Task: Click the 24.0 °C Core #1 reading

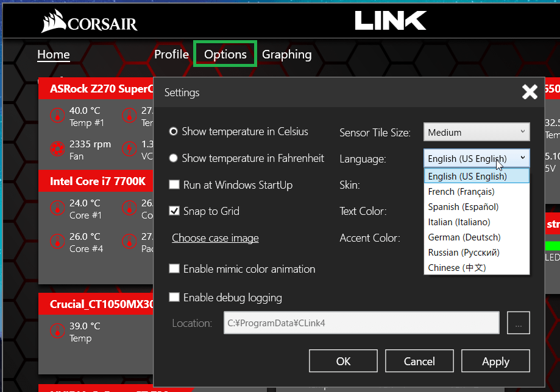Action: pos(85,203)
